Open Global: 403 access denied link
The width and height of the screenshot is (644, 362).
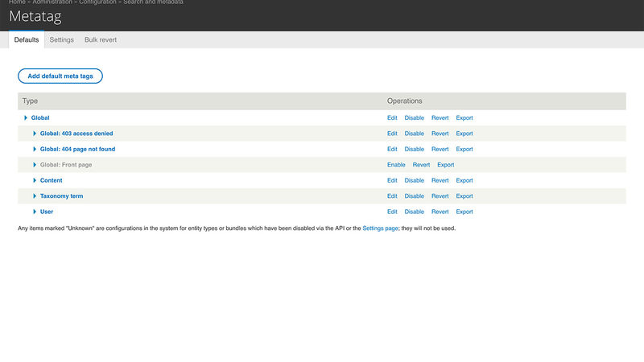[76, 134]
